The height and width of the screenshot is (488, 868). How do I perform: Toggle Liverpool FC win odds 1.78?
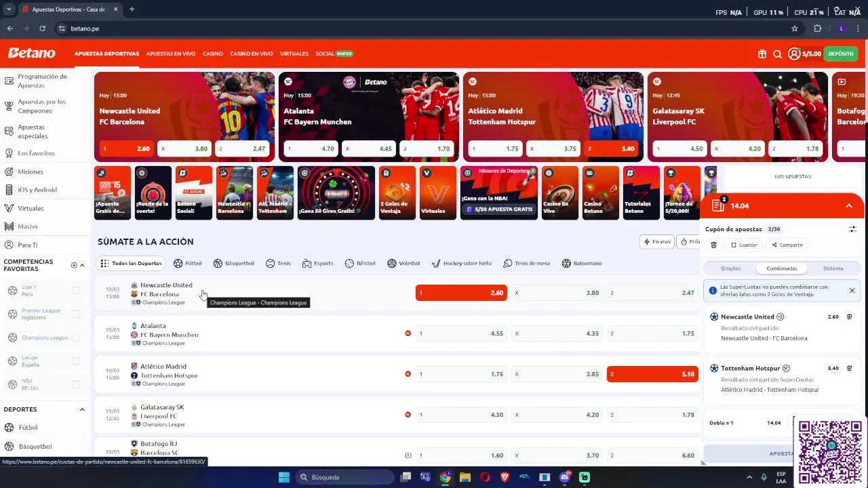[x=652, y=415]
